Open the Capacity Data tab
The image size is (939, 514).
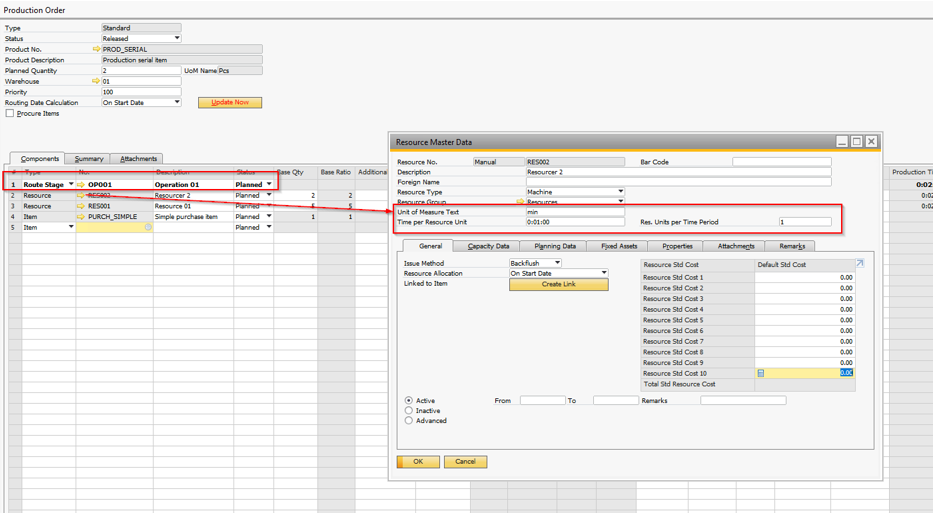tap(488, 246)
